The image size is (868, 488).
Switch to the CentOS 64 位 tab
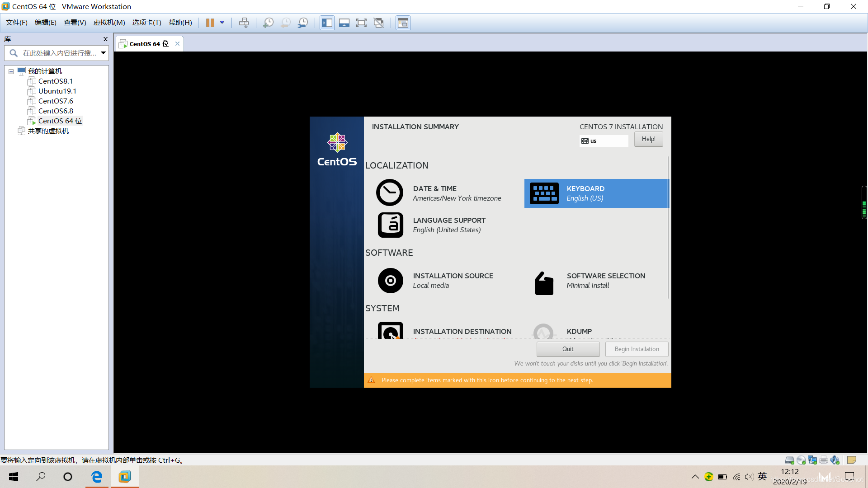tap(148, 44)
